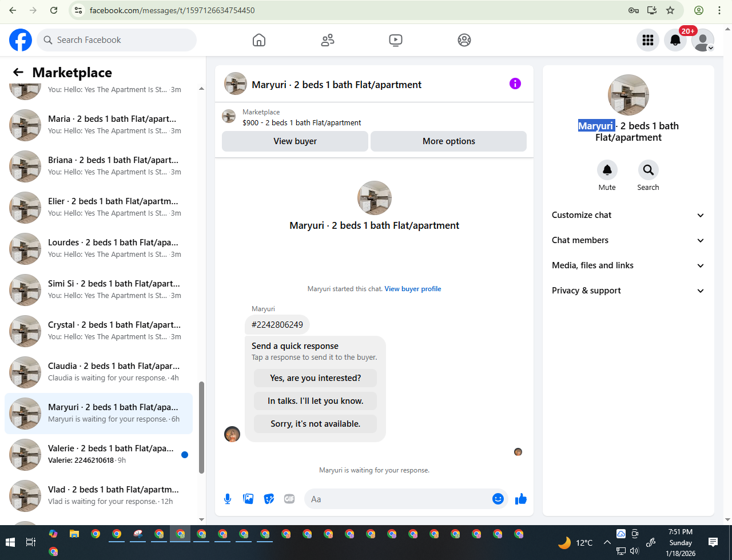Image resolution: width=732 pixels, height=560 pixels.
Task: Expand Privacy & support section
Action: [x=628, y=291]
